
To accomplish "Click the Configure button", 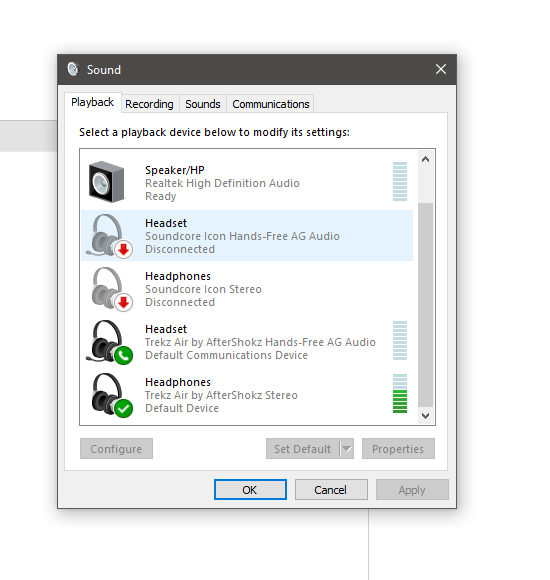I will coord(116,449).
